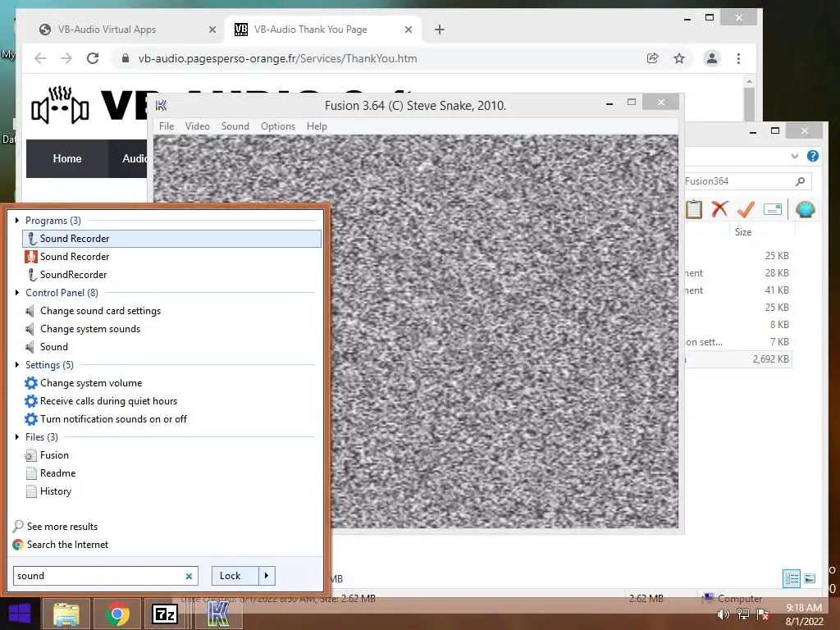Image resolution: width=840 pixels, height=630 pixels.
Task: Open the Fusion Video menu
Action: tap(197, 126)
